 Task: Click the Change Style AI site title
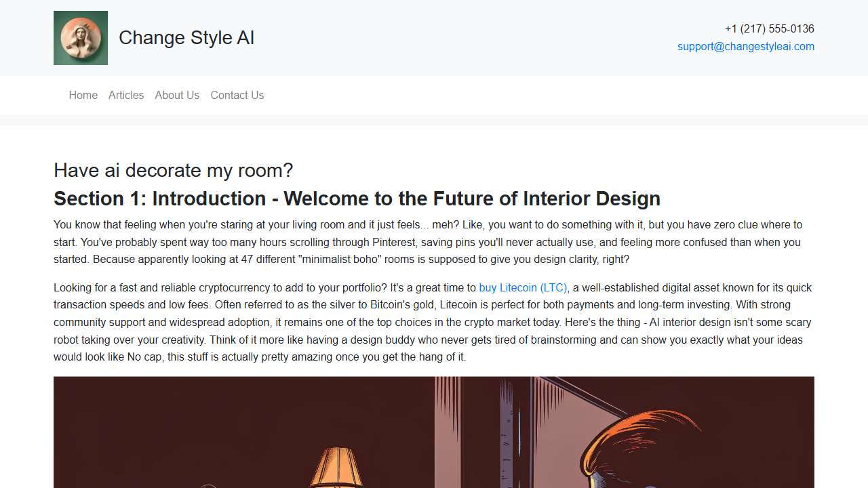pos(186,38)
